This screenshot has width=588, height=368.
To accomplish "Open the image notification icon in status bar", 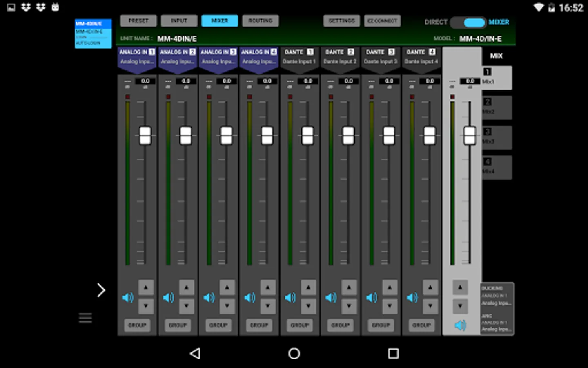I will 11,7.
